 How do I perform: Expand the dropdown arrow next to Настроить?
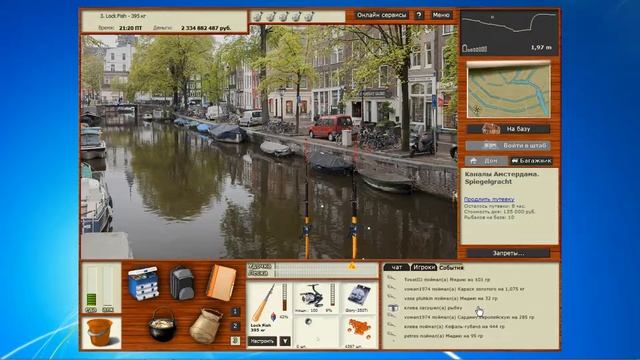click(x=285, y=341)
